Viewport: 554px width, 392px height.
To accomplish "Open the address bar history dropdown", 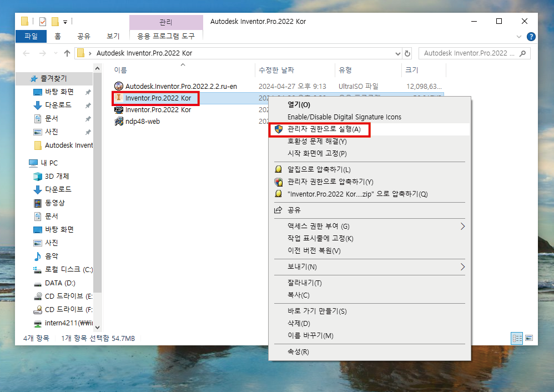I will point(398,53).
